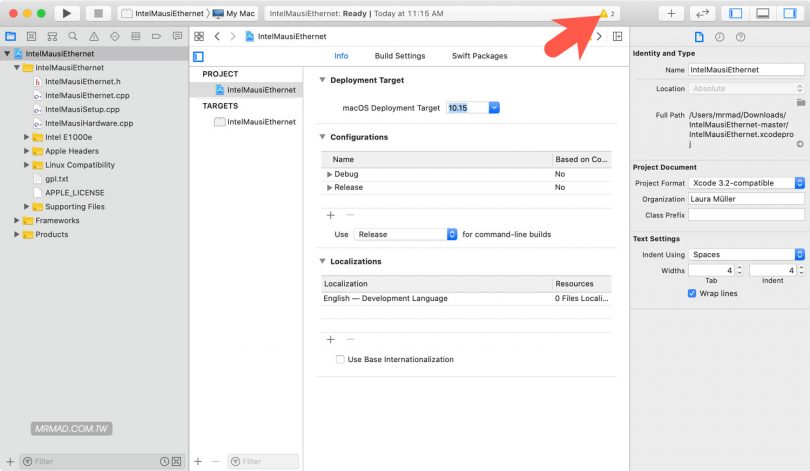Screen dimensions: 810x471
Task: Click the Organization text field
Action: (x=746, y=199)
